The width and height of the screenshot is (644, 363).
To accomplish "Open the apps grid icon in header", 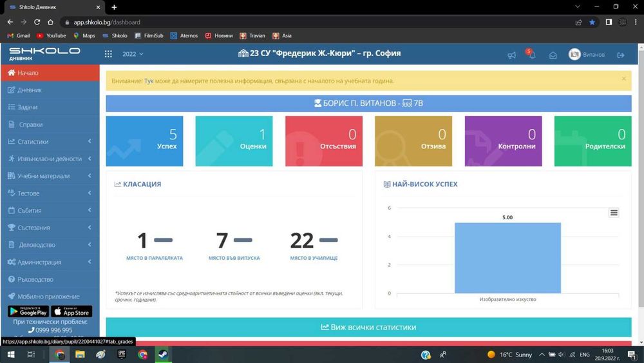I will (x=108, y=54).
